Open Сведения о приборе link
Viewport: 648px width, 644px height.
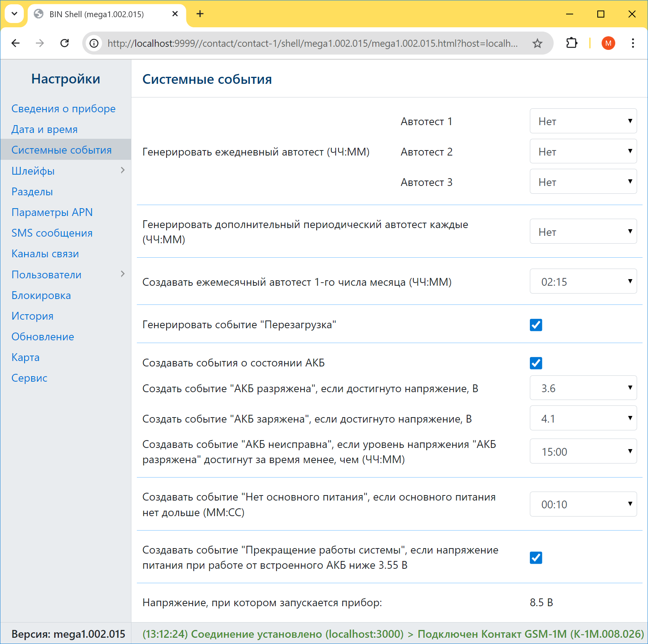63,109
